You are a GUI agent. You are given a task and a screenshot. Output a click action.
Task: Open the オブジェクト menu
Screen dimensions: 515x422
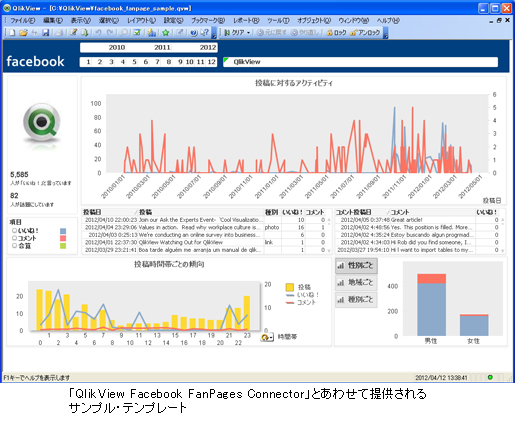click(x=314, y=20)
